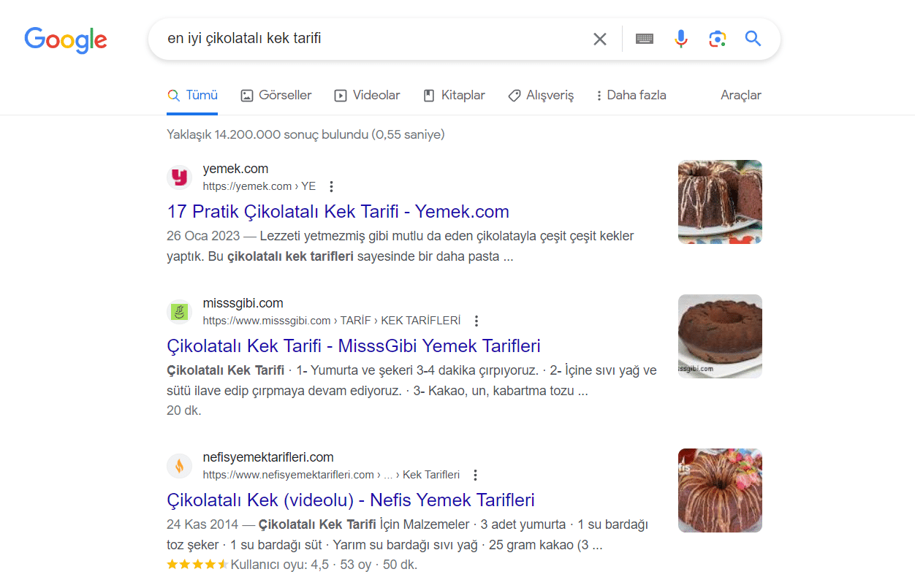
Task: Clear the search query with the X icon
Action: 600,39
